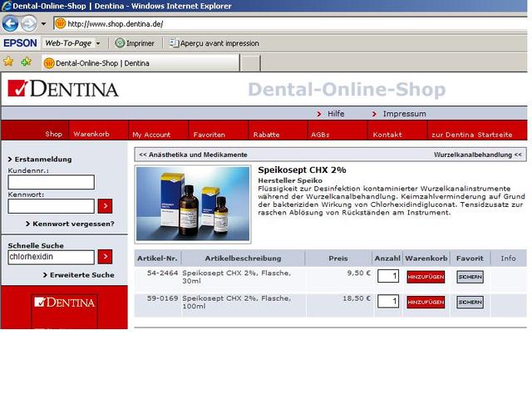Click Add to Favorites star-plus icon

(27, 62)
